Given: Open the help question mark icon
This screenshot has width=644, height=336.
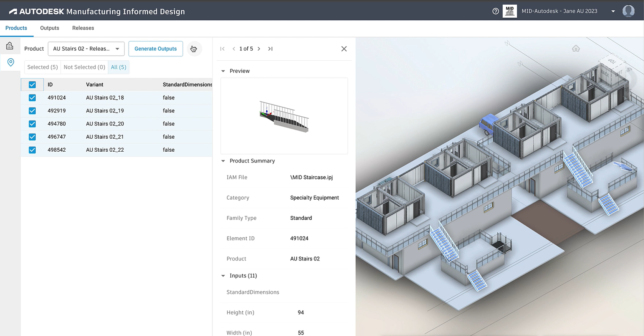Looking at the screenshot, I should 495,11.
